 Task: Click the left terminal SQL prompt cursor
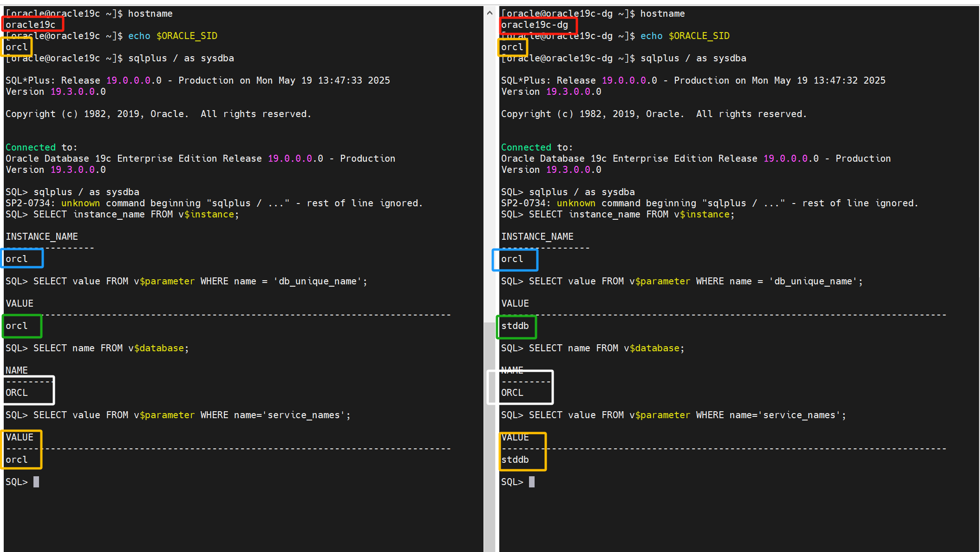(36, 482)
